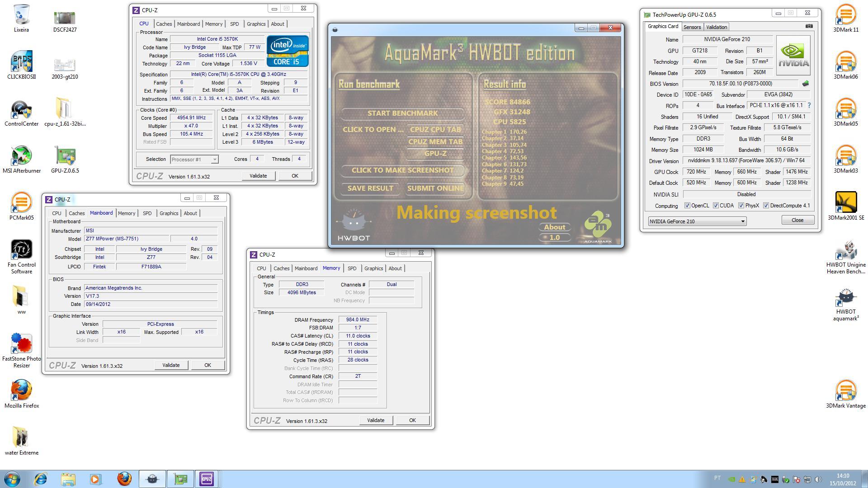Image resolution: width=868 pixels, height=488 pixels.
Task: Open Windows Explorer taskbar icon
Action: coord(68,479)
